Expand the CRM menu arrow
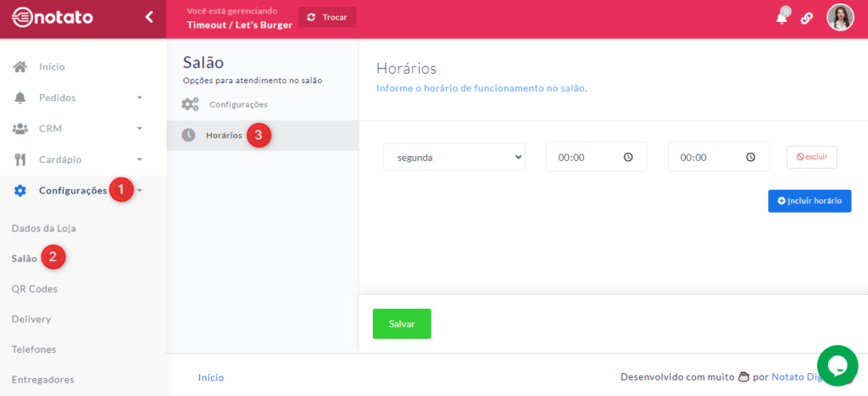Image resolution: width=868 pixels, height=396 pixels. pos(140,129)
